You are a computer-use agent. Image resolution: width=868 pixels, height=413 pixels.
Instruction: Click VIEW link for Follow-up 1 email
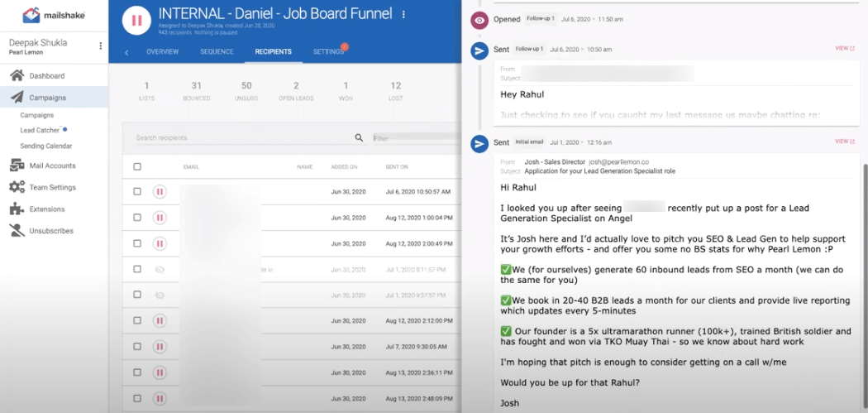coord(845,48)
